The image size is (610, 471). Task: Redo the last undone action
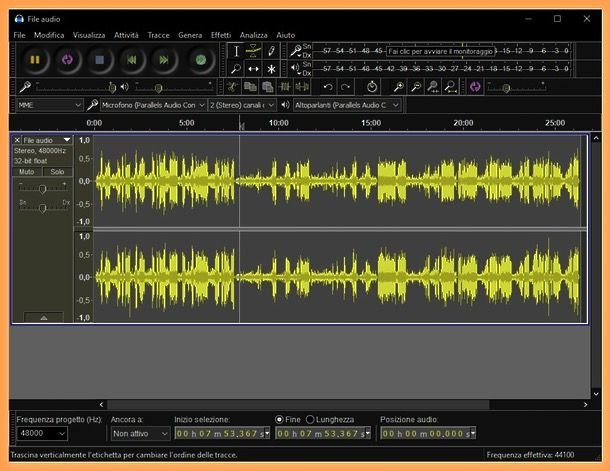(x=345, y=87)
